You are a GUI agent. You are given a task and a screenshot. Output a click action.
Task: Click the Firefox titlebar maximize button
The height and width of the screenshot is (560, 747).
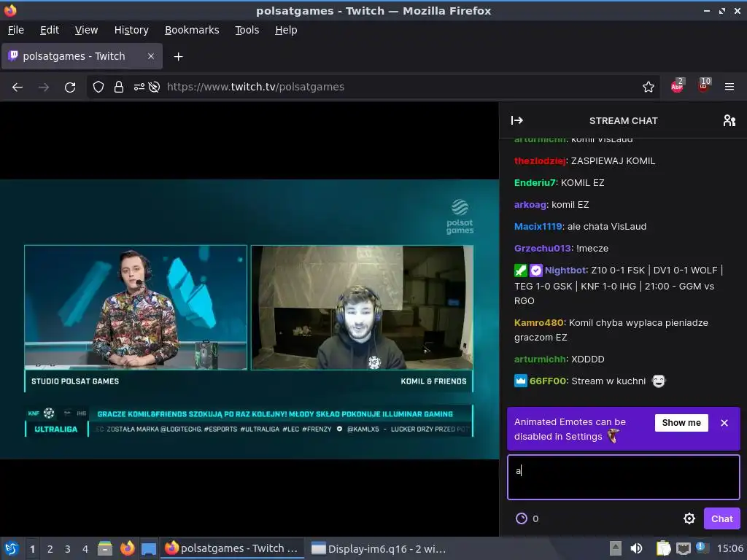pos(722,10)
